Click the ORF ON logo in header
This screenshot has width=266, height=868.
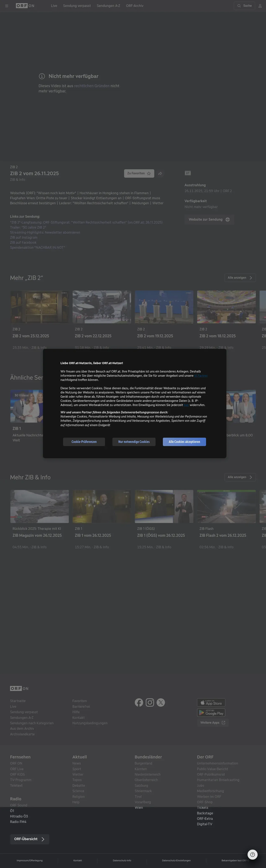25,6
